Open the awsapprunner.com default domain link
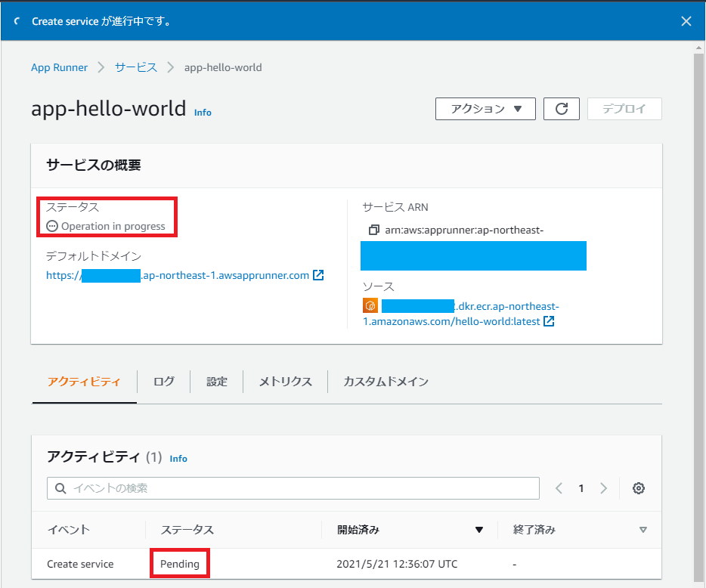 pyautogui.click(x=178, y=275)
